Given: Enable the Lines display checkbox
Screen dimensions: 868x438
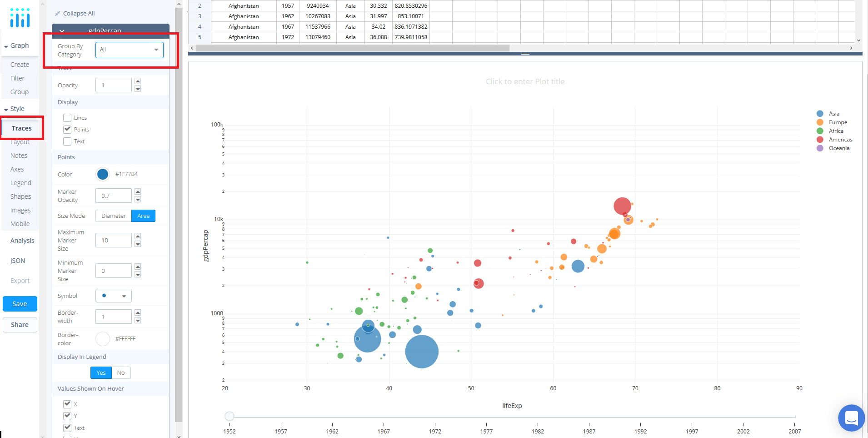Looking at the screenshot, I should coord(67,118).
